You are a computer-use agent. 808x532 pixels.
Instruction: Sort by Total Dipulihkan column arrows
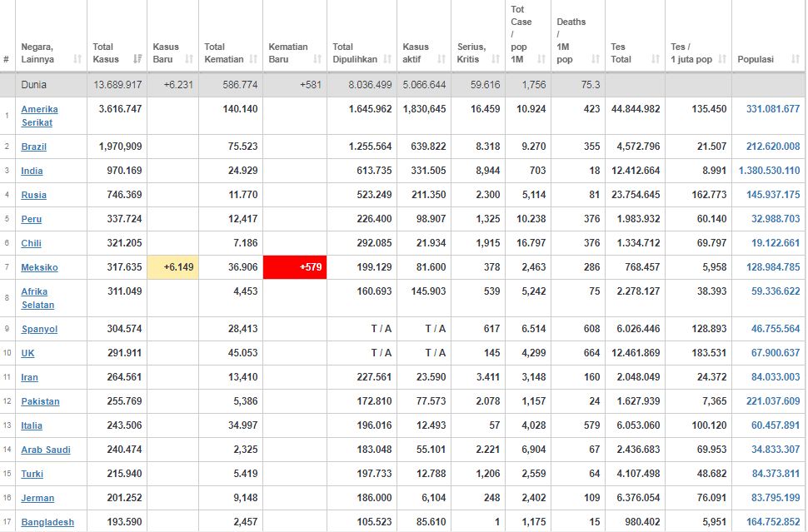tap(387, 59)
